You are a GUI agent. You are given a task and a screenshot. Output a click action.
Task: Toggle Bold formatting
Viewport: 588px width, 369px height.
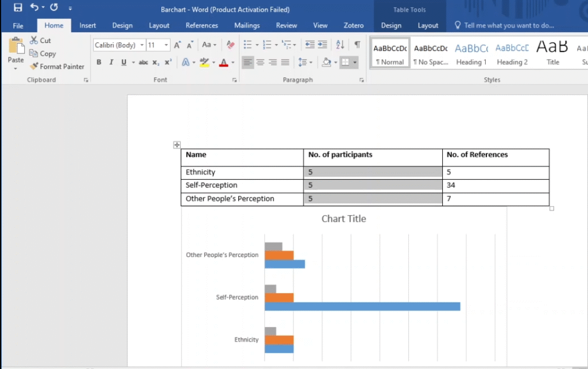point(99,63)
